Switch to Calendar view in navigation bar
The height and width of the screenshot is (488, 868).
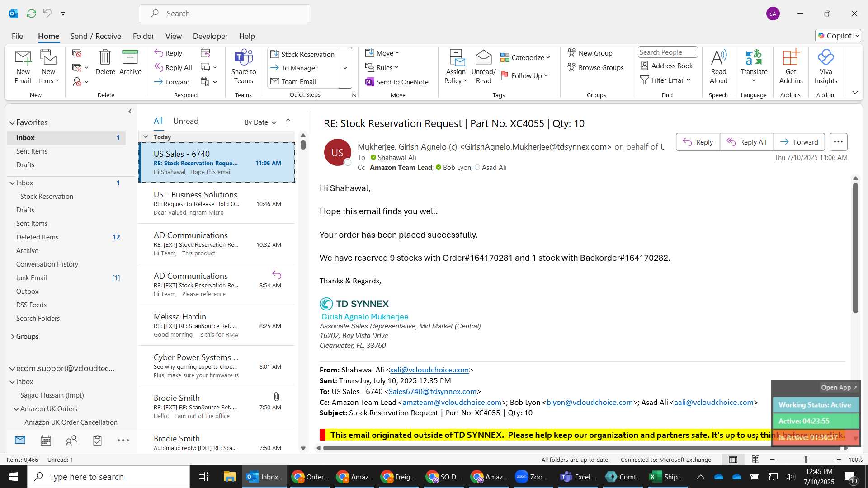(46, 440)
